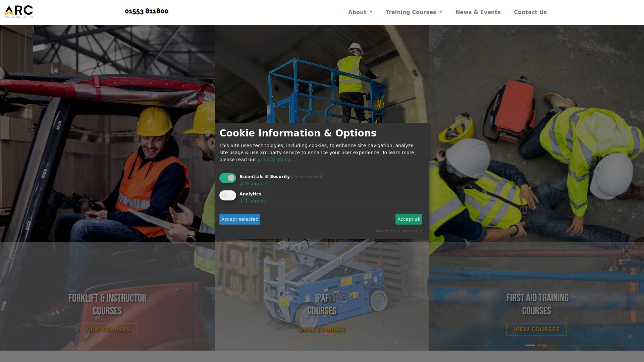Expand the 3 services list under Essentials
Screen dimensions: 644x362
(254, 183)
